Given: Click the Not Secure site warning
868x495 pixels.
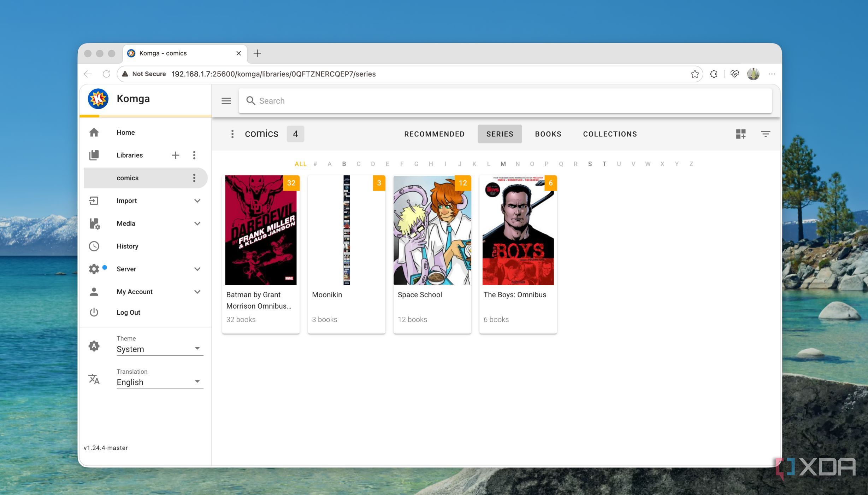Looking at the screenshot, I should [x=144, y=74].
